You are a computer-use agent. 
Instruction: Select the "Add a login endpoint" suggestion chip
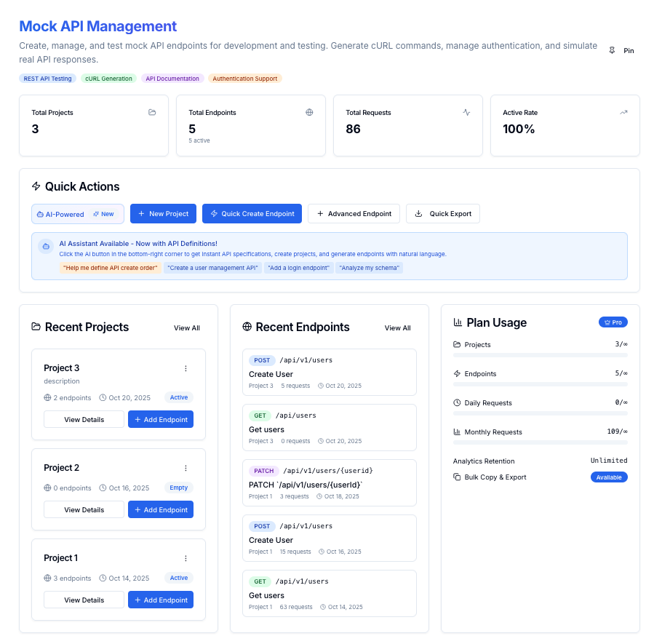coord(298,268)
